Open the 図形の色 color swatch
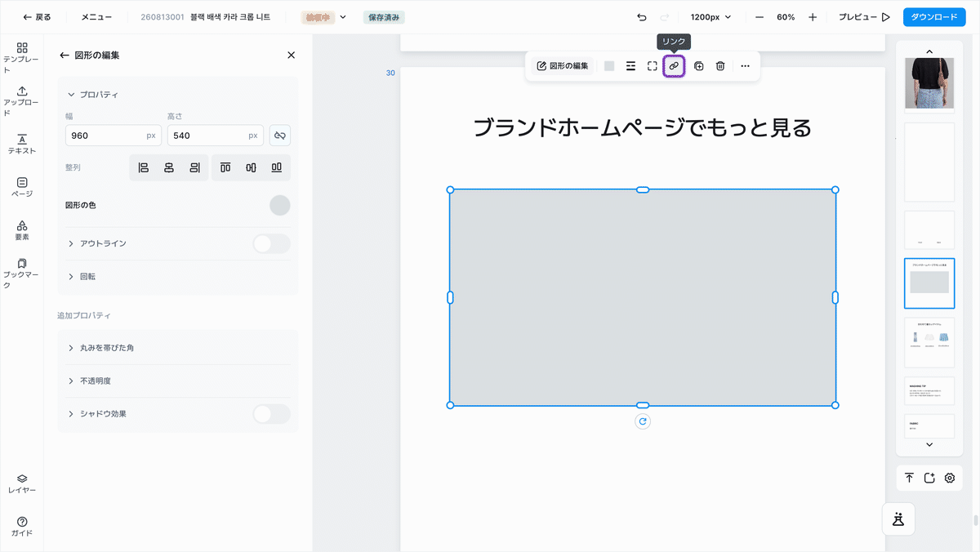This screenshot has height=552, width=980. pos(280,205)
